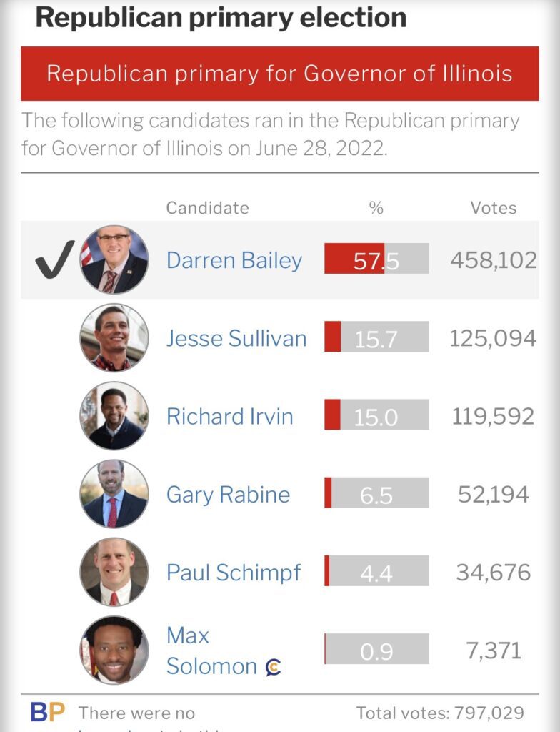The image size is (560, 732).
Task: Click the winner checkmark beside Darren Bailey
Action: [55, 259]
